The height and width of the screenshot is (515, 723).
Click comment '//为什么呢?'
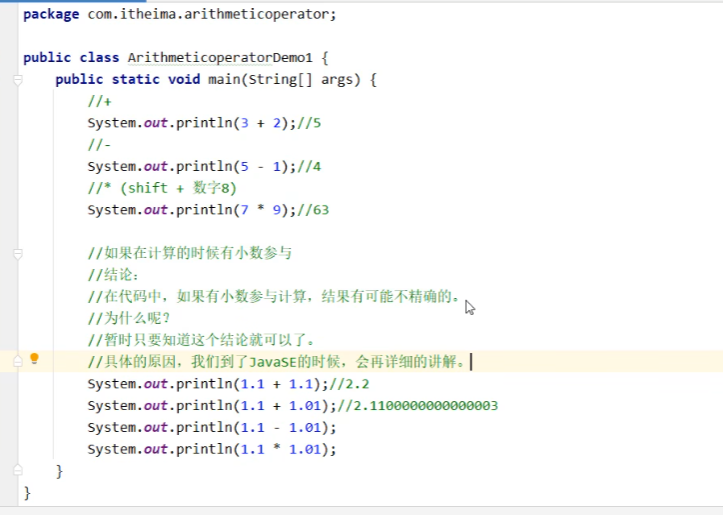coord(130,318)
